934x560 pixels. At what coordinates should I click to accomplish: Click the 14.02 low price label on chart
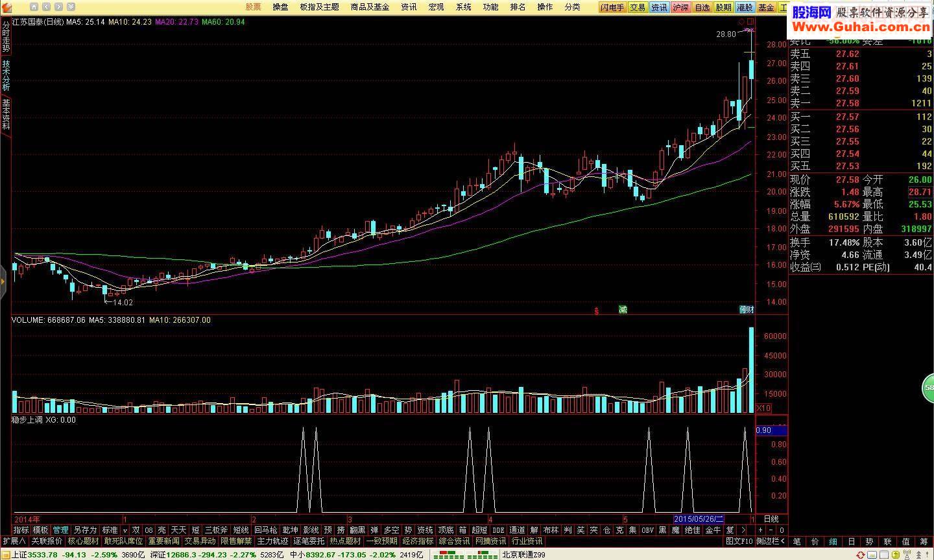[123, 302]
